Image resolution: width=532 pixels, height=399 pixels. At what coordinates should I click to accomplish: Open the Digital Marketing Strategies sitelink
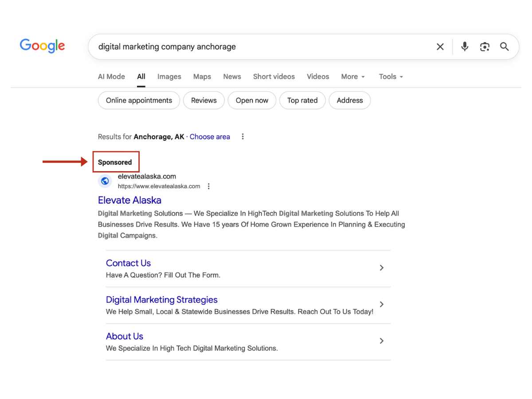point(162,300)
